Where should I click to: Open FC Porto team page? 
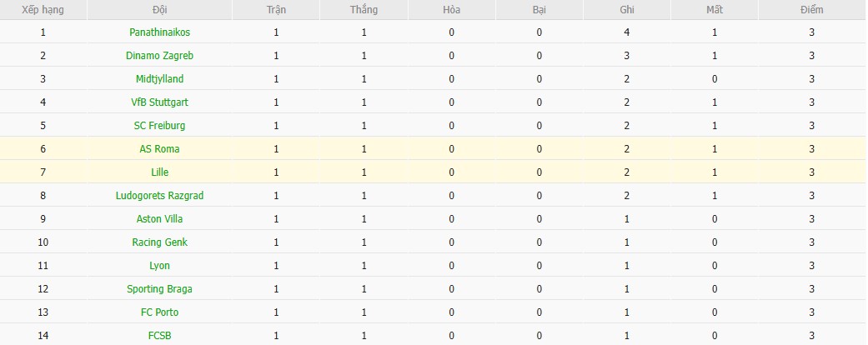coord(159,312)
